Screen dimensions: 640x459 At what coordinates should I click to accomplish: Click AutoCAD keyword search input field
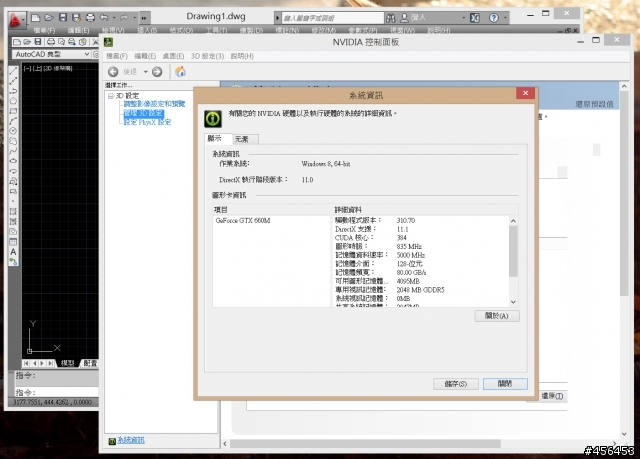tap(333, 18)
